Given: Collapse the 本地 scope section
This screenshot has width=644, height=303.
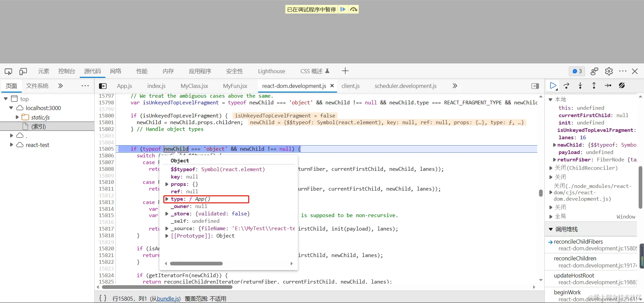Looking at the screenshot, I should pos(550,100).
